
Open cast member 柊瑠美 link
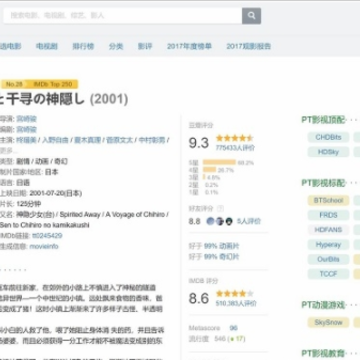click(x=27, y=140)
